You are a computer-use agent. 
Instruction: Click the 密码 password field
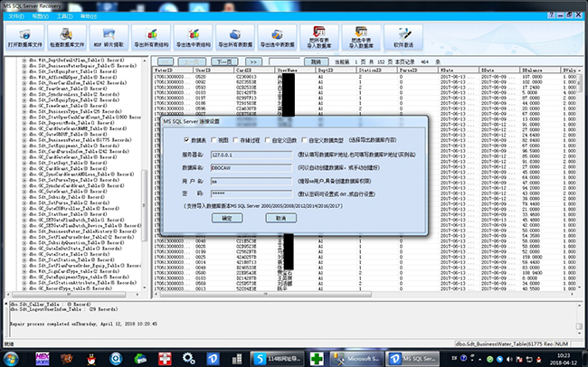tap(251, 193)
